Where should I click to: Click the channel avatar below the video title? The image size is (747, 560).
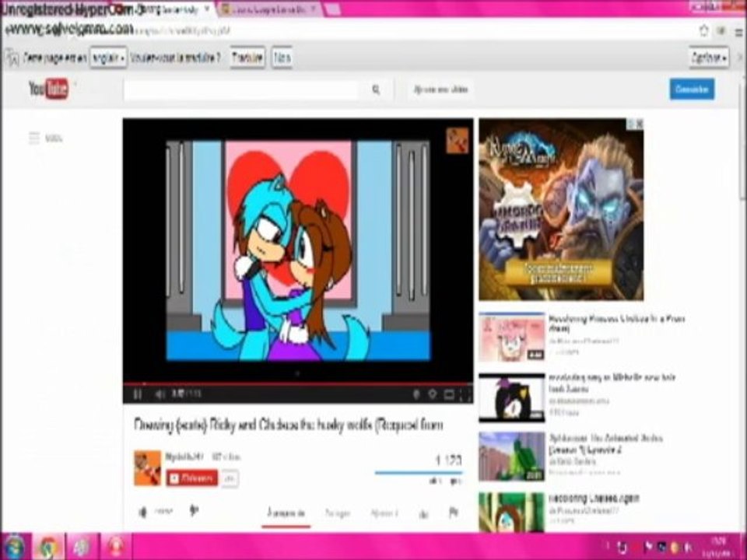click(x=147, y=468)
